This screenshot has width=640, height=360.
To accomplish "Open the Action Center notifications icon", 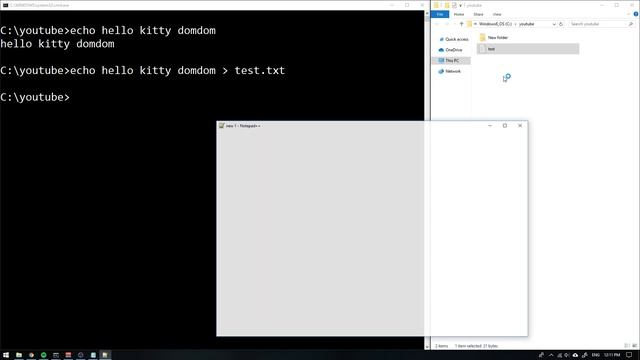I will pyautogui.click(x=629, y=355).
